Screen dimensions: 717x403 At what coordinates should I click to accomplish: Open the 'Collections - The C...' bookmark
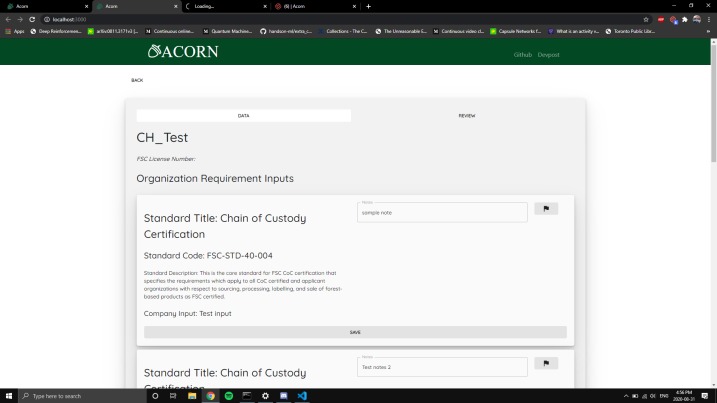pyautogui.click(x=342, y=31)
